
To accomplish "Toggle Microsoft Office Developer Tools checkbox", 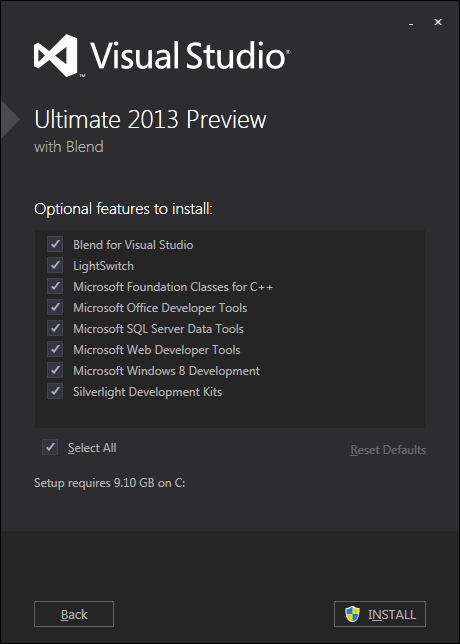I will coord(55,307).
